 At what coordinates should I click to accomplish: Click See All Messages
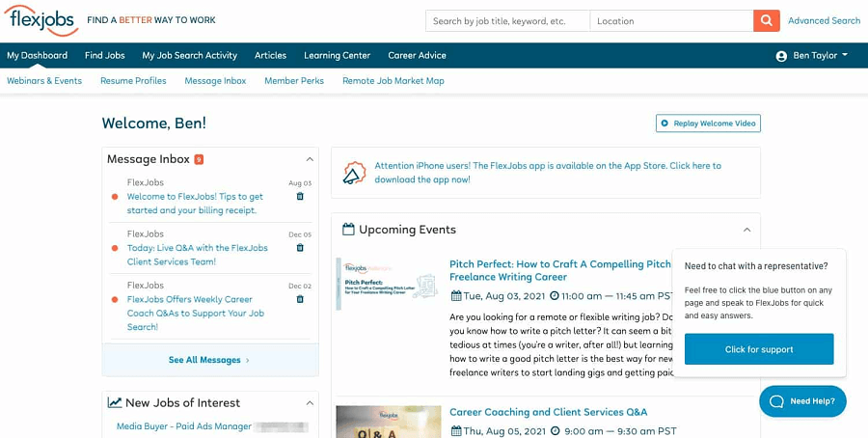point(210,360)
